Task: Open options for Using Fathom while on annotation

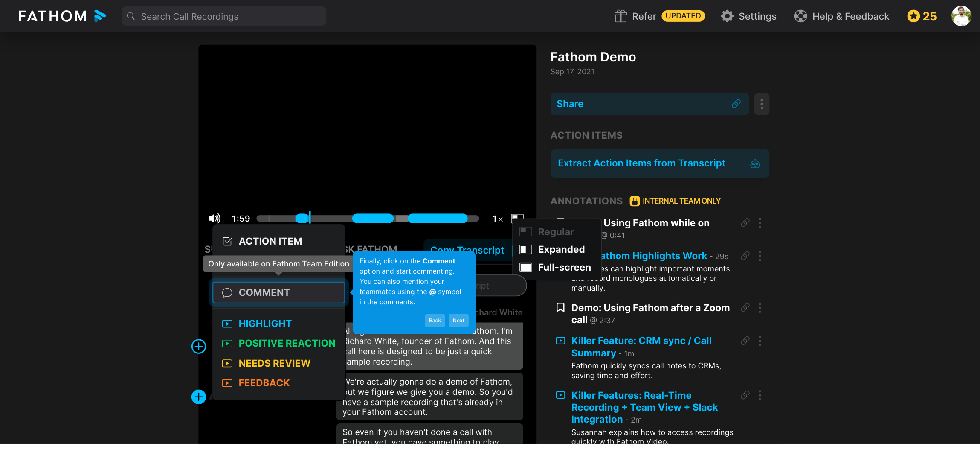Action: (760, 223)
